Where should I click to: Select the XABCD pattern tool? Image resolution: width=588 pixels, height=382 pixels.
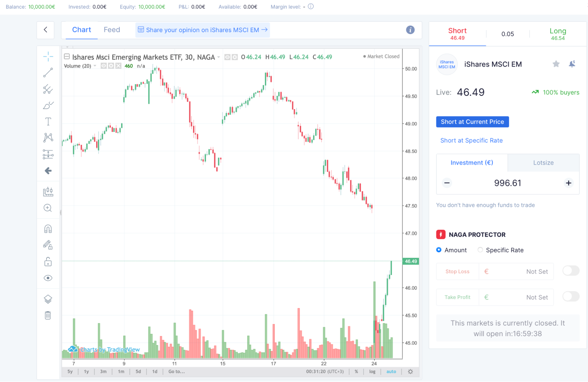click(48, 138)
